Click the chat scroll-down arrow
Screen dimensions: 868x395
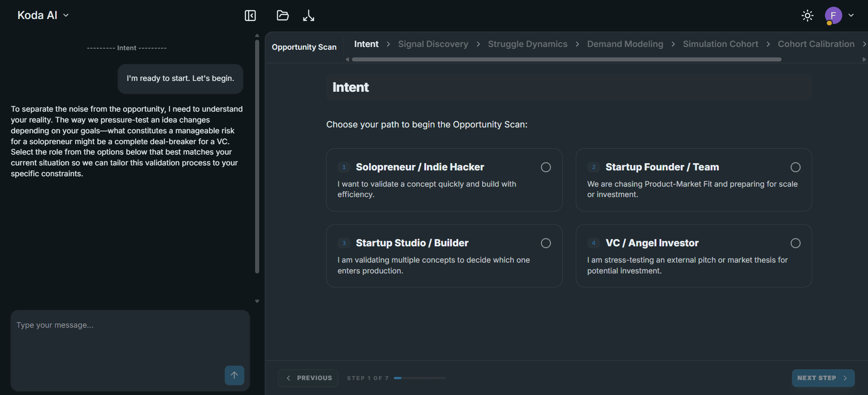click(x=257, y=301)
